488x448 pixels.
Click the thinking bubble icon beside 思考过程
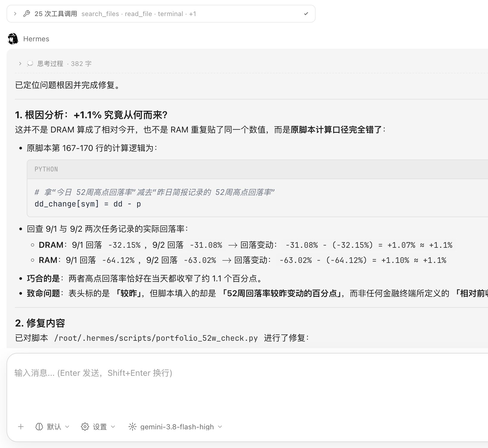30,64
